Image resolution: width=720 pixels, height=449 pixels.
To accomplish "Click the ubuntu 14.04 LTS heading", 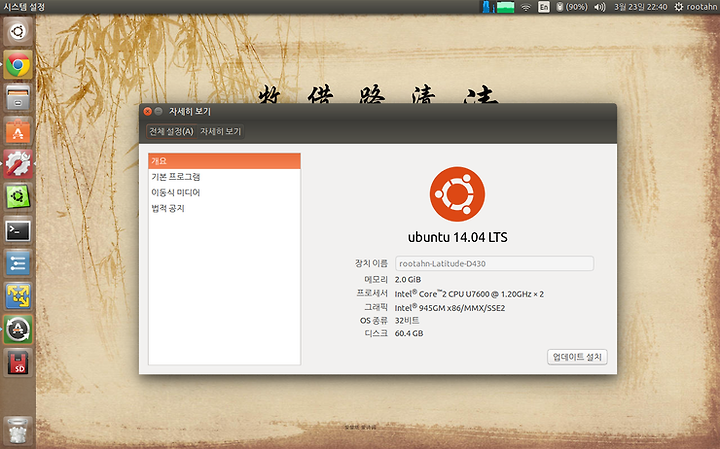I will click(458, 237).
